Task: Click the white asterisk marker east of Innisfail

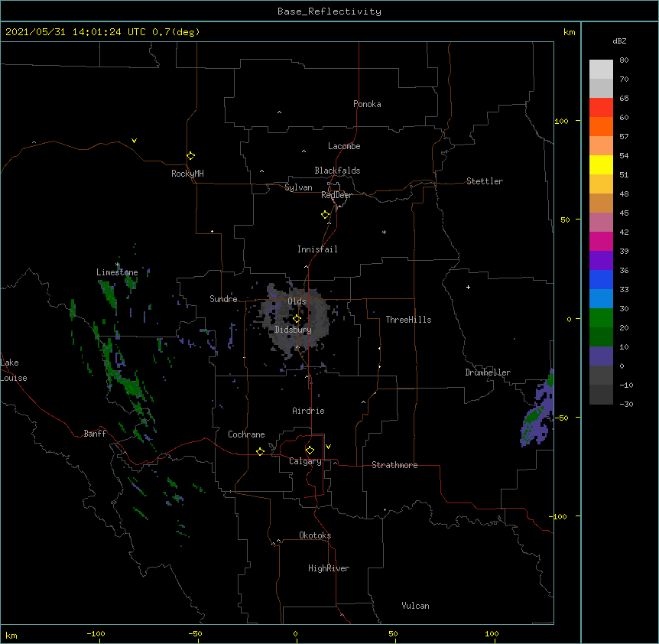Action: [384, 232]
